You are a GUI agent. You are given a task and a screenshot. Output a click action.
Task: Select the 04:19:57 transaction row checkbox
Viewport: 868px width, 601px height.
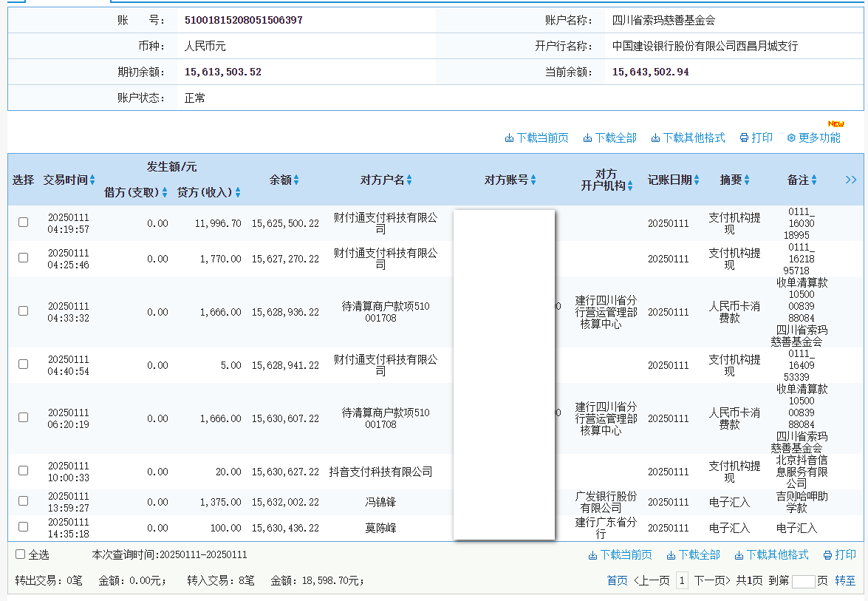(24, 223)
